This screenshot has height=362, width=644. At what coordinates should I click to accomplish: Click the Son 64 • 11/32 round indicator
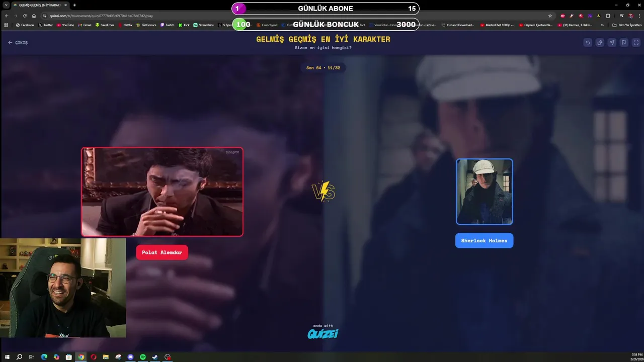(x=324, y=67)
